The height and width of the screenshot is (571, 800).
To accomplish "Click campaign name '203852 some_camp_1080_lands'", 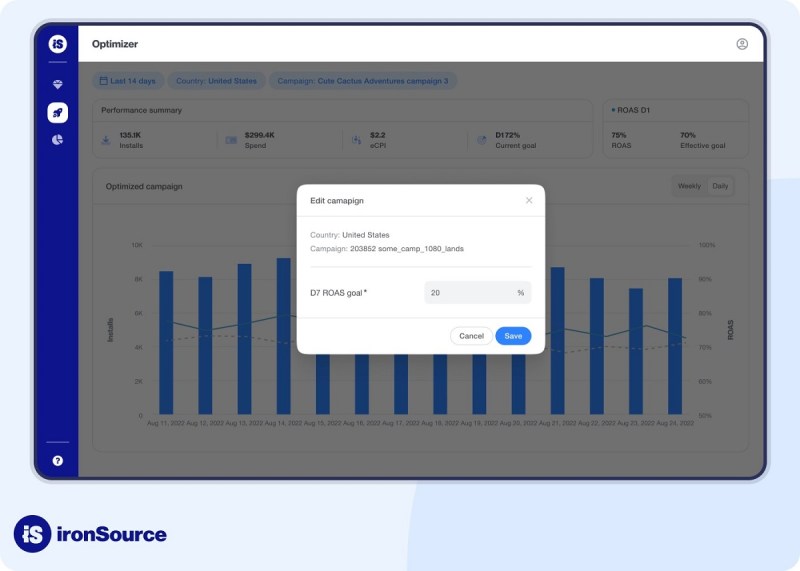I will (x=407, y=249).
